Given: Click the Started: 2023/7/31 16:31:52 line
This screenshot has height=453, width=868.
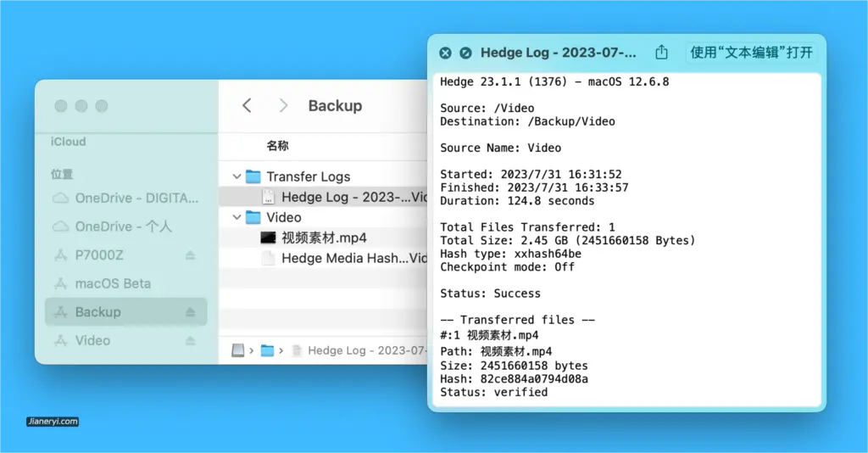Looking at the screenshot, I should click(531, 174).
